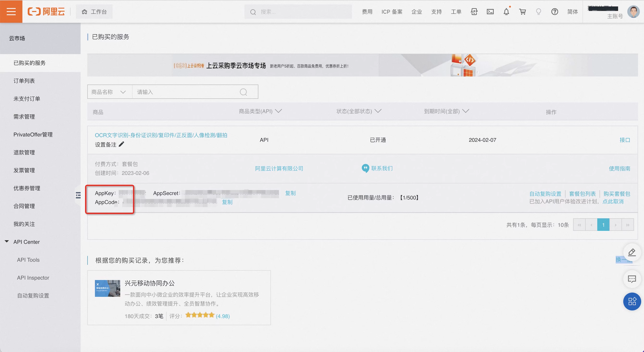Copy the AppSecret with 复制
644x352 pixels.
click(x=290, y=193)
